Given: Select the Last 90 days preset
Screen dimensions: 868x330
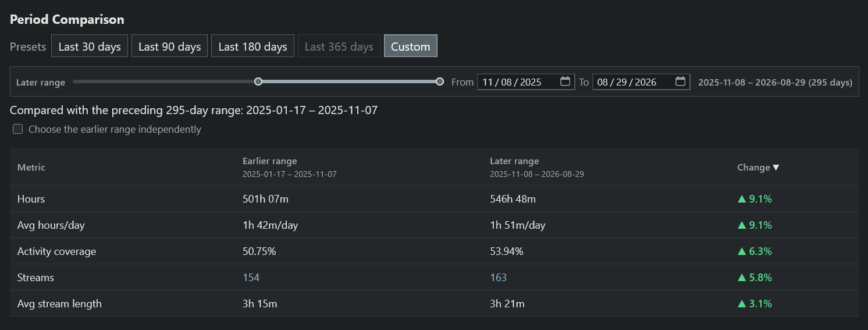Looking at the screenshot, I should [x=169, y=47].
